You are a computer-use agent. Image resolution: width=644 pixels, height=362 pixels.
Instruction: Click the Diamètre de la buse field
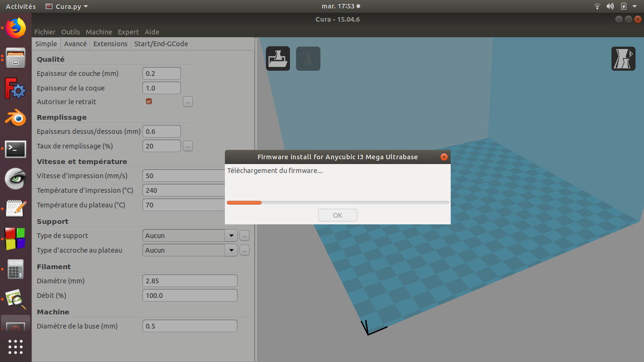point(190,326)
